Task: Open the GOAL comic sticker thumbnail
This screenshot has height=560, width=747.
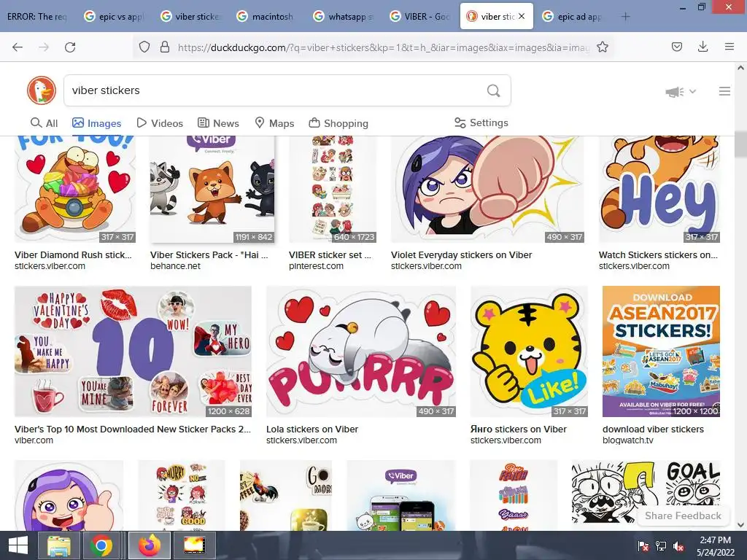Action: point(646,495)
